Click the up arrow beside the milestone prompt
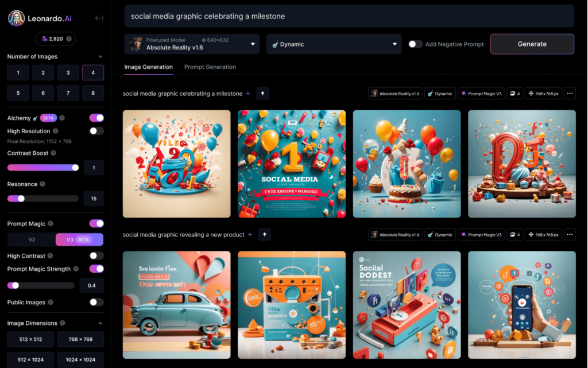Image resolution: width=588 pixels, height=368 pixels. (262, 94)
